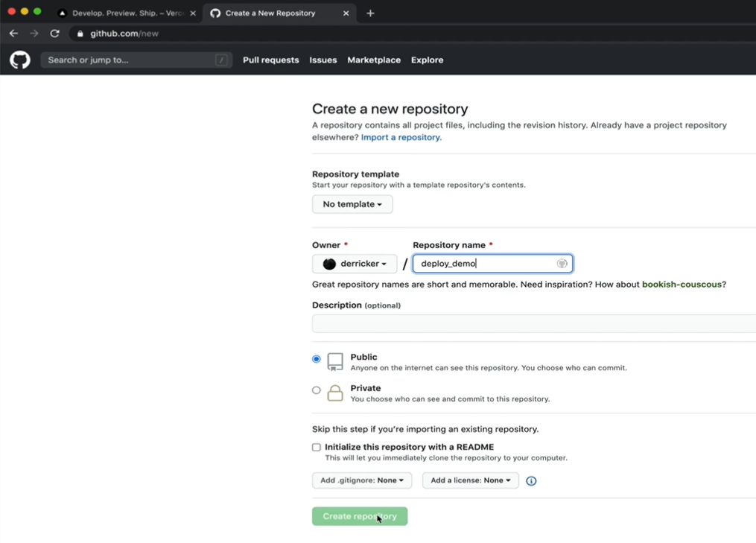The width and height of the screenshot is (756, 543).
Task: Click the icon inside repository name field
Action: 562,263
